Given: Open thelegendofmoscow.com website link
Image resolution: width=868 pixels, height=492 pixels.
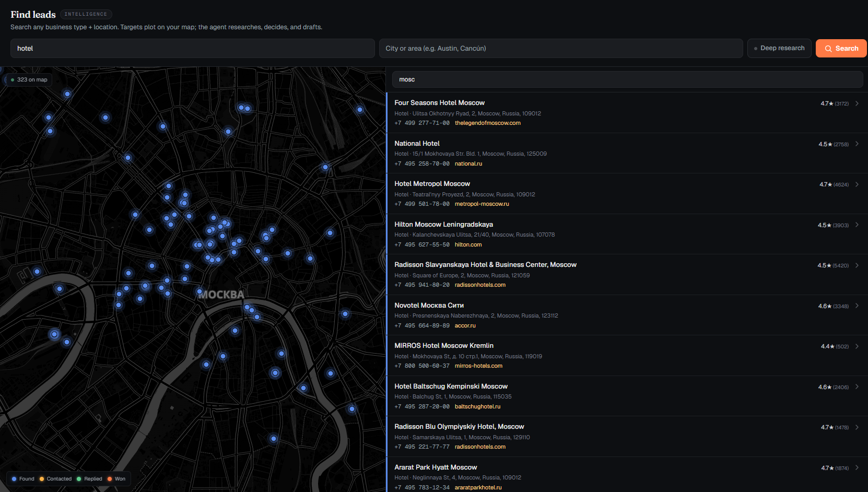Looking at the screenshot, I should 487,123.
